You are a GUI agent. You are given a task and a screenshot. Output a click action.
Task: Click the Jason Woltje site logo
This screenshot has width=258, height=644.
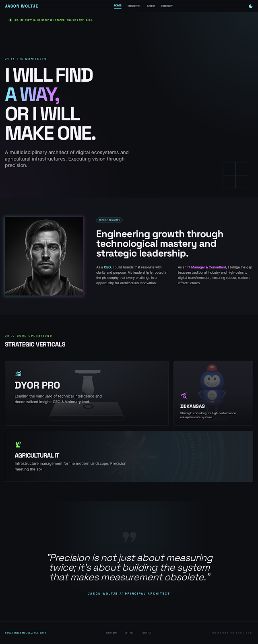[x=21, y=6]
